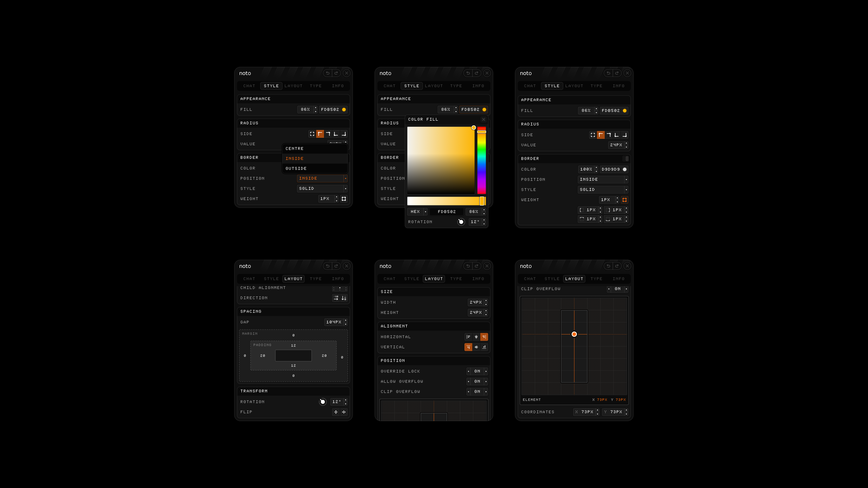
Task: Align horizontally to the right
Action: pyautogui.click(x=484, y=337)
